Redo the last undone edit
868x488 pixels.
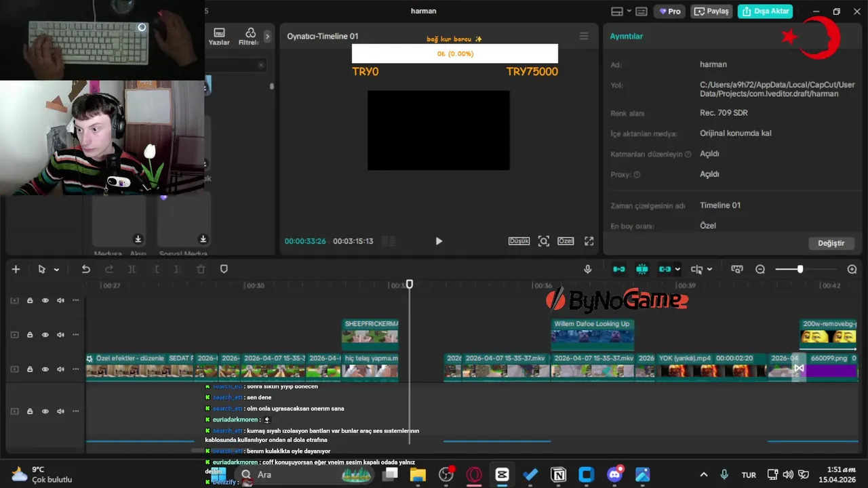point(109,269)
